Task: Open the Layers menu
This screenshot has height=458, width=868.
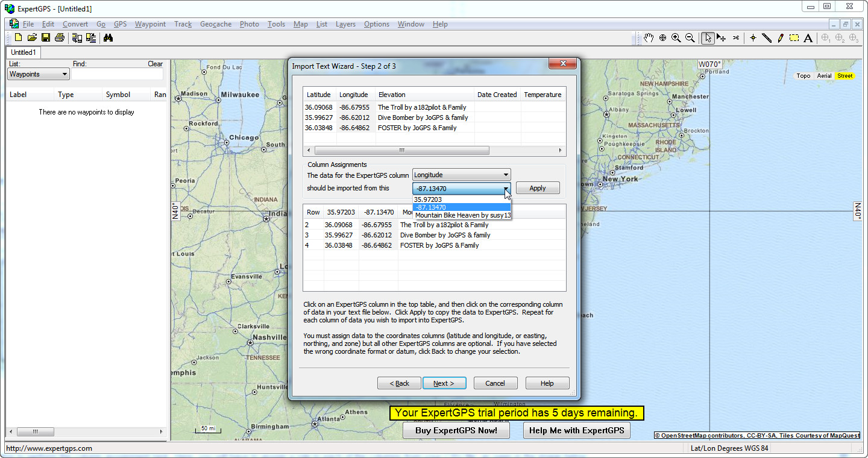Action: pyautogui.click(x=345, y=24)
